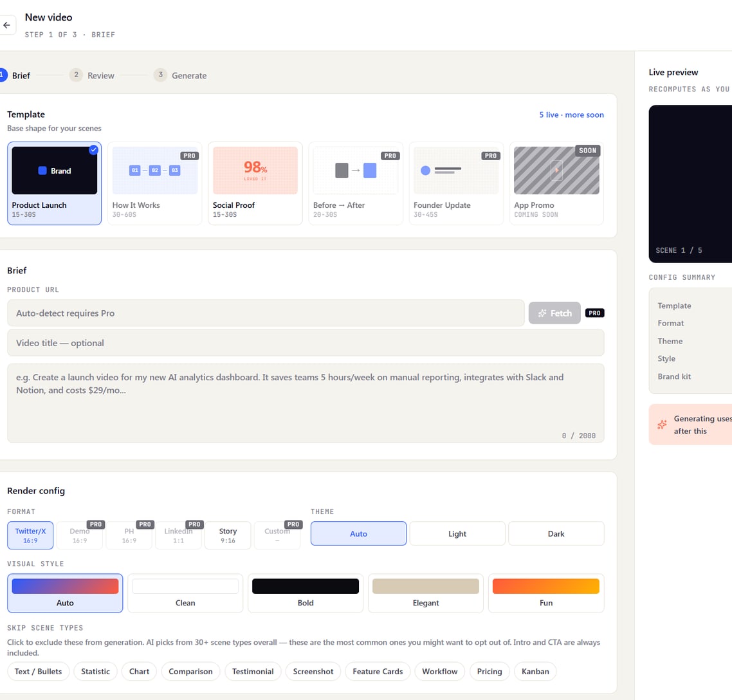732x700 pixels.
Task: Toggle skipping Workflow scenes
Action: pos(440,671)
